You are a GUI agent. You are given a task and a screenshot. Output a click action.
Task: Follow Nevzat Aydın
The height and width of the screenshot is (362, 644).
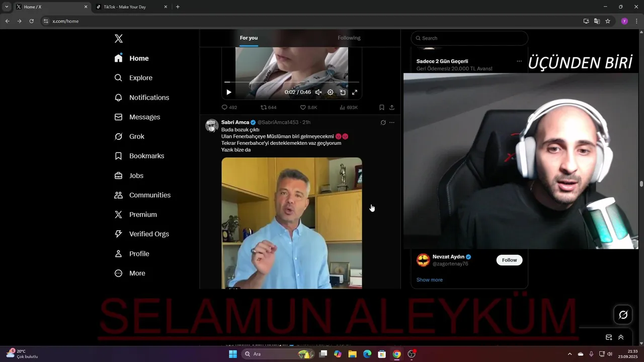coord(509,260)
